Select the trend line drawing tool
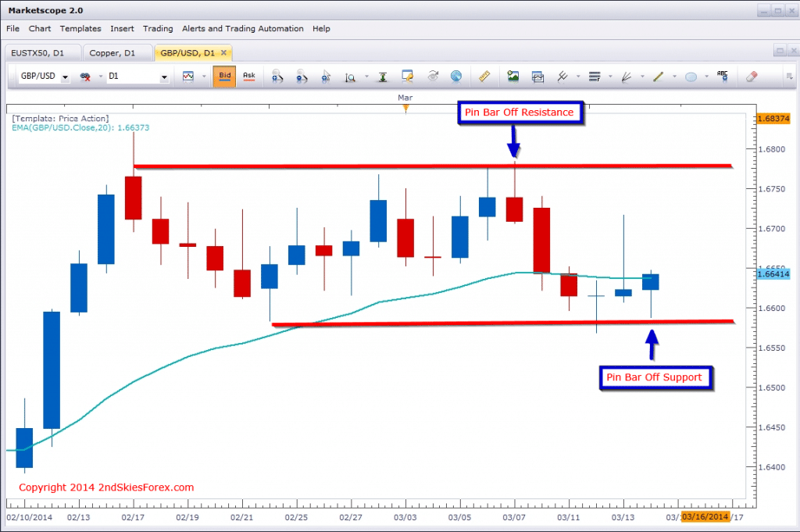Screen dimensions: 800x532 pyautogui.click(x=658, y=77)
